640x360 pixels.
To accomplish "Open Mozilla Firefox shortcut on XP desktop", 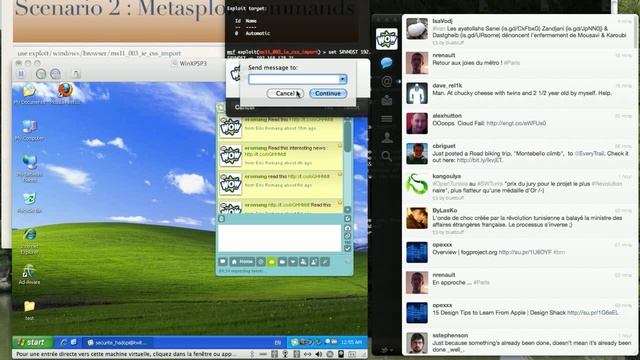I will click(65, 93).
